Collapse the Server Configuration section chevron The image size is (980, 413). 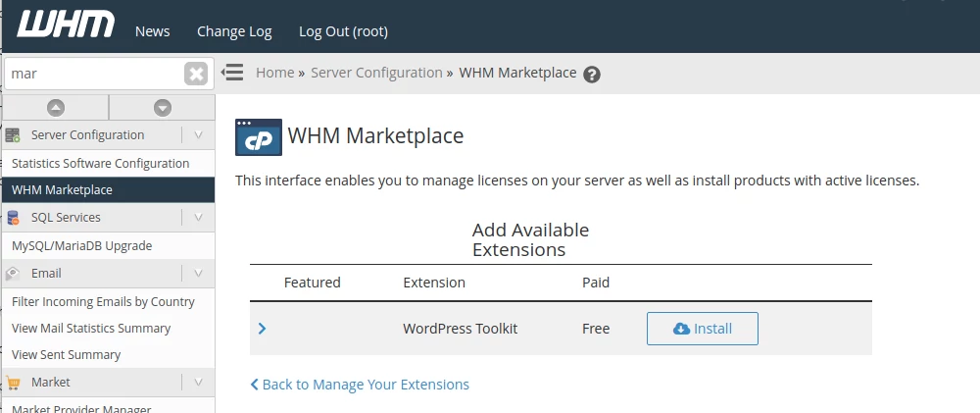pyautogui.click(x=198, y=135)
